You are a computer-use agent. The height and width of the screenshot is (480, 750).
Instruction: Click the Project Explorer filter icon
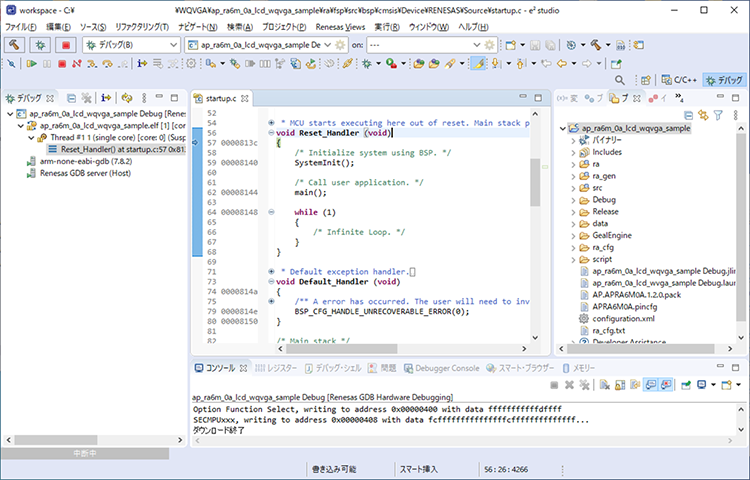click(x=718, y=115)
